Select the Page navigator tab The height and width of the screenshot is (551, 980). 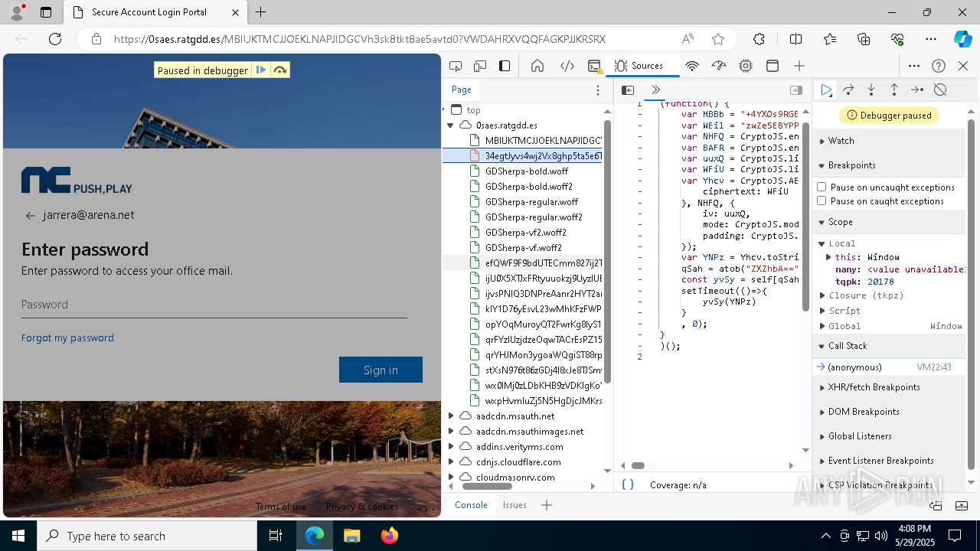(x=462, y=90)
